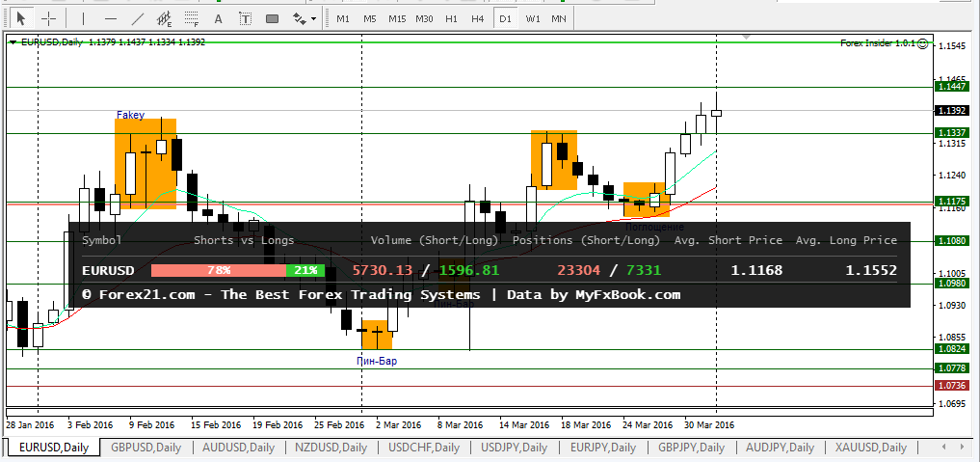Select equidistant channel tool

coord(165,18)
